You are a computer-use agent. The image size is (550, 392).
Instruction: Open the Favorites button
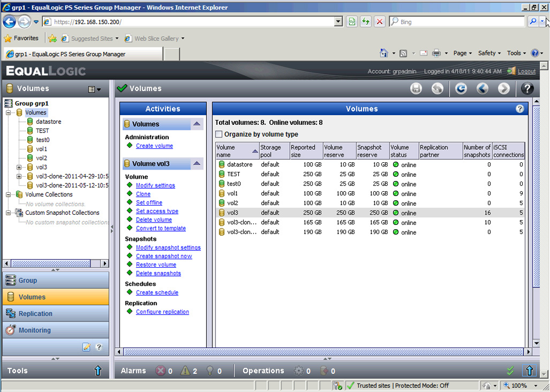[x=21, y=38]
